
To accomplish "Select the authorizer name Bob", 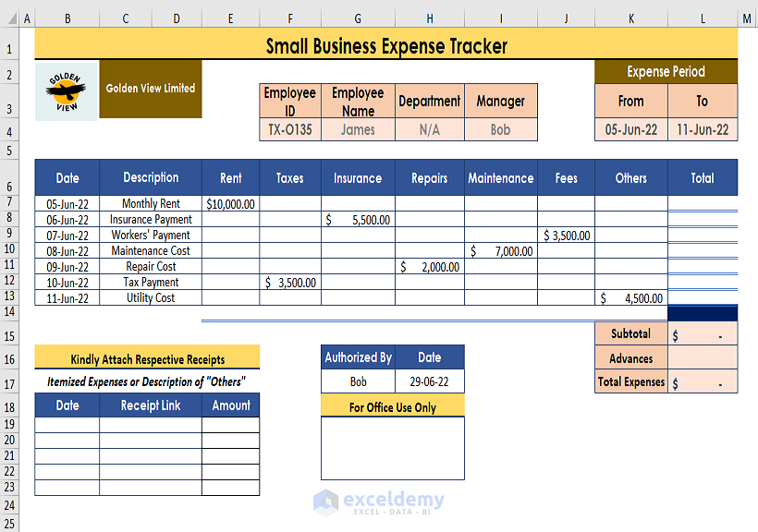I will [x=358, y=381].
